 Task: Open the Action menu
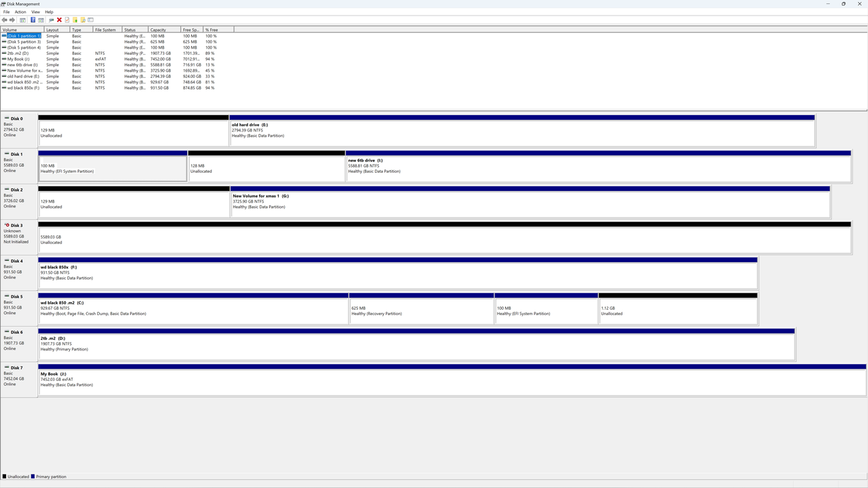(20, 12)
